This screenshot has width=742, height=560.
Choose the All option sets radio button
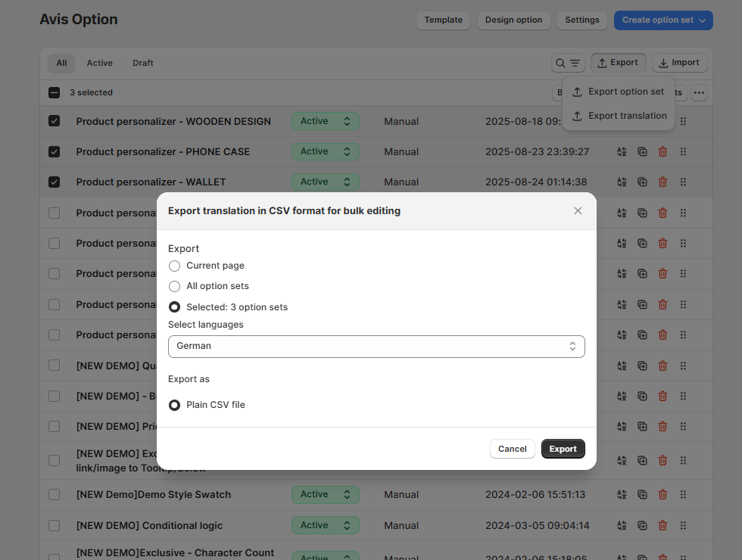pyautogui.click(x=175, y=286)
